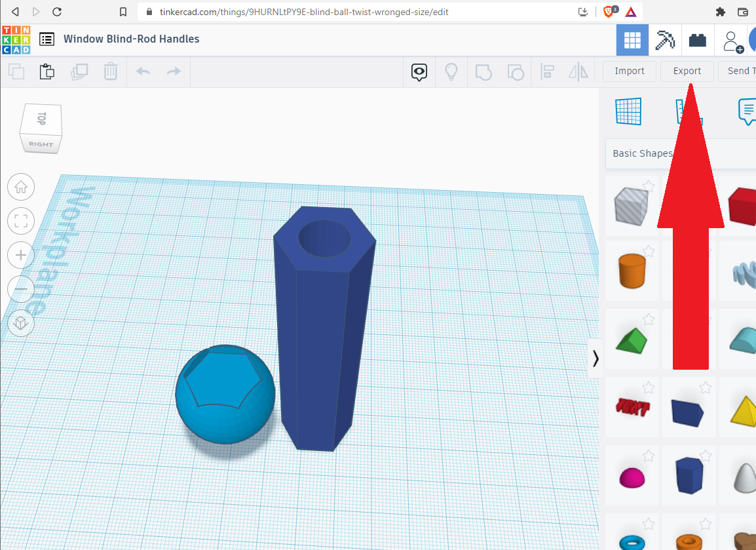The width and height of the screenshot is (756, 550).
Task: Fit all shapes in view
Action: coord(21,221)
